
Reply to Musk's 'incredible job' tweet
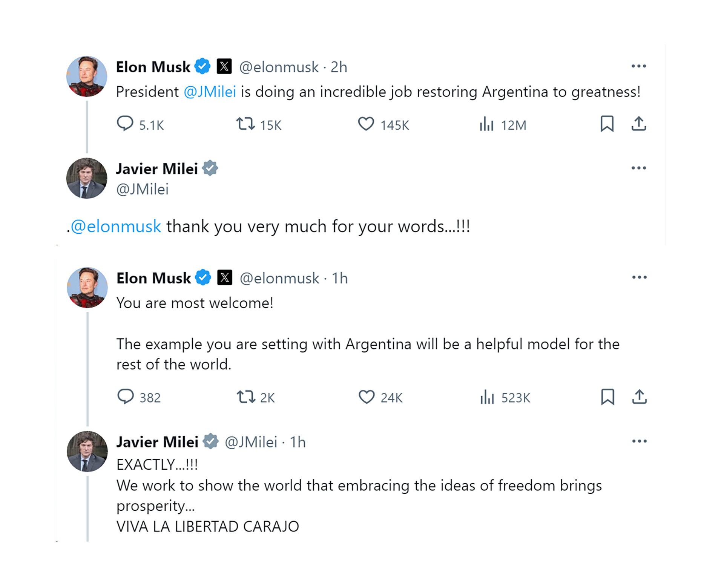[x=125, y=124]
